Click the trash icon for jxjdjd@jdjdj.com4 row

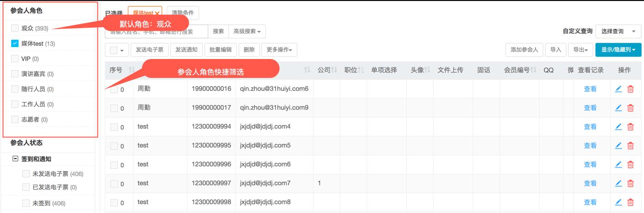click(630, 127)
